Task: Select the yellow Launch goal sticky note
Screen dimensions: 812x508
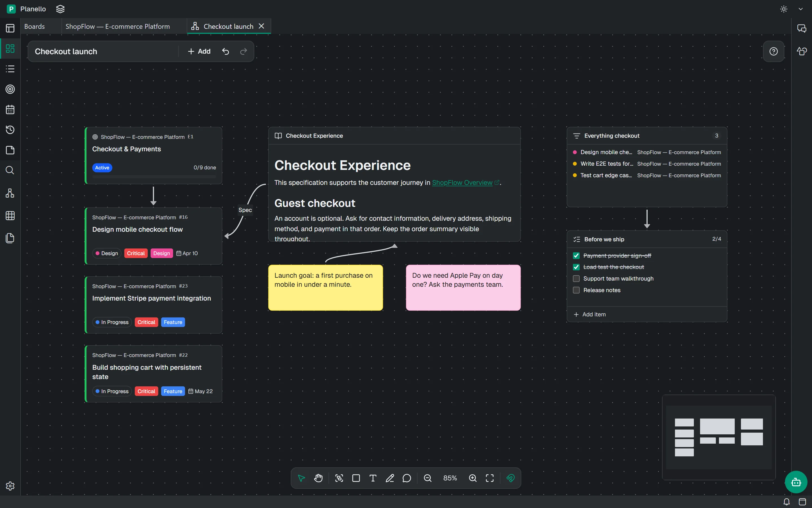Action: click(325, 288)
